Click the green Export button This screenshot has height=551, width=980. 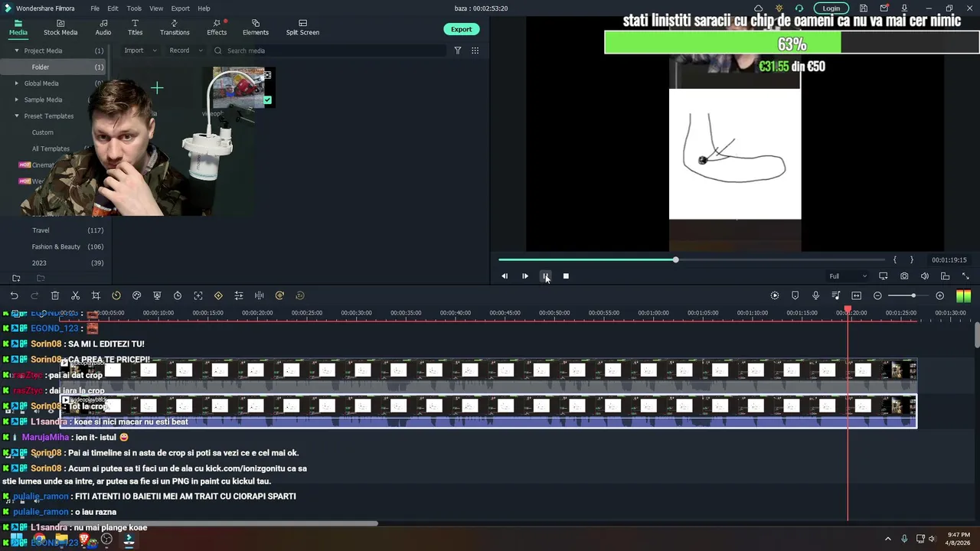click(461, 29)
